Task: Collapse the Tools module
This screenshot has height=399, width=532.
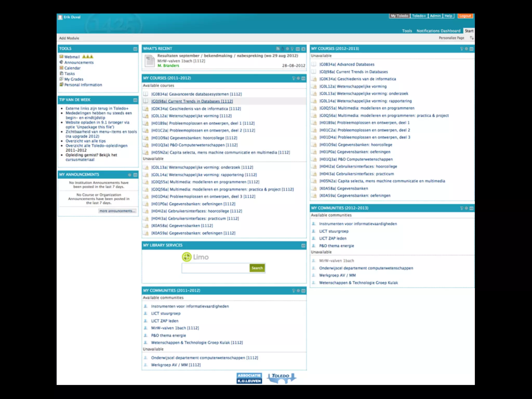Action: [135, 49]
